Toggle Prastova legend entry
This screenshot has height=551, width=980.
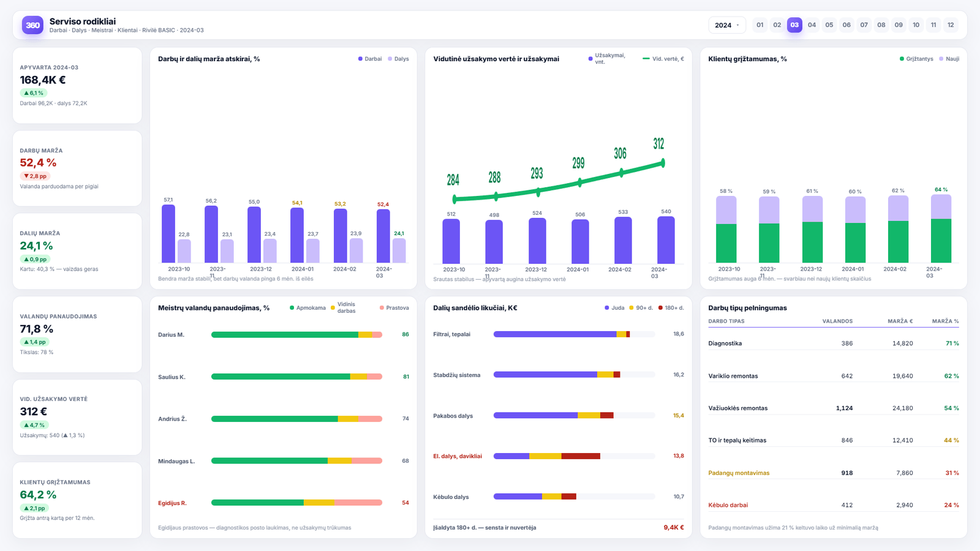(x=394, y=308)
